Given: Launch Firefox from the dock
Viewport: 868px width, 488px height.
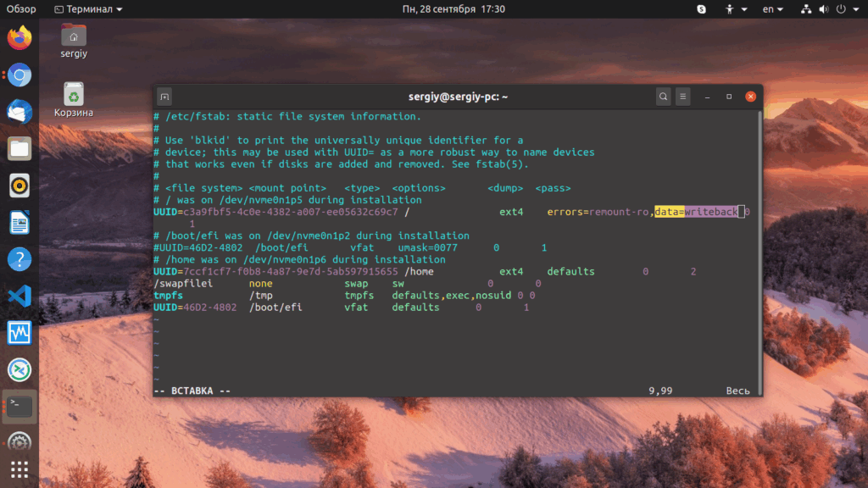Looking at the screenshot, I should pyautogui.click(x=19, y=38).
